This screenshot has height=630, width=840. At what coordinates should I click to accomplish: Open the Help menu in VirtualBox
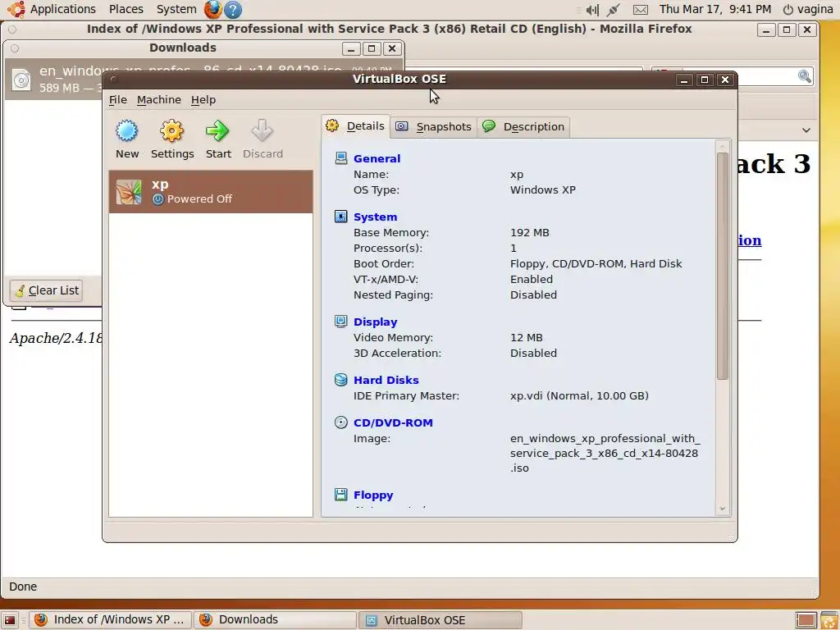point(203,99)
